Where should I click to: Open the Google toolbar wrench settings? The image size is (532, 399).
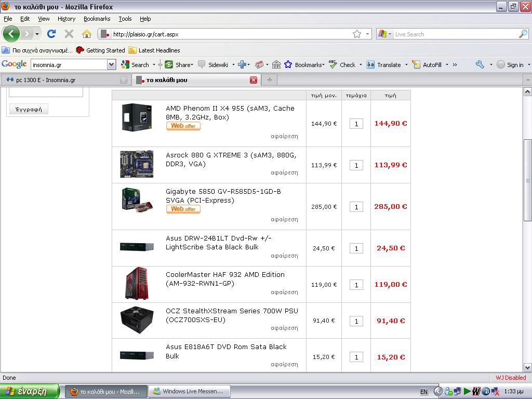tap(480, 64)
